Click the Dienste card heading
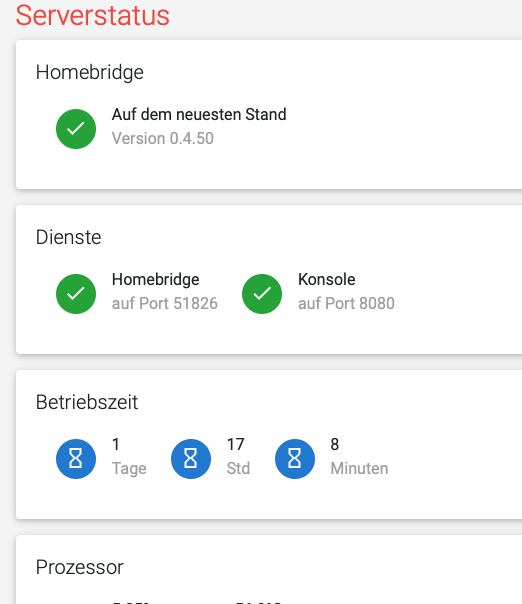 (69, 237)
